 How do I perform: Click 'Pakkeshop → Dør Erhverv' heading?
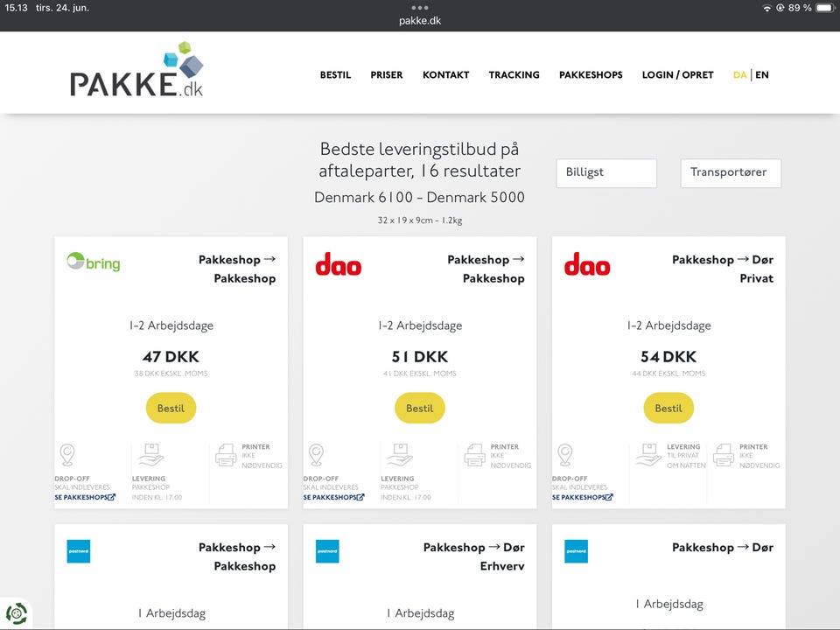click(x=473, y=556)
